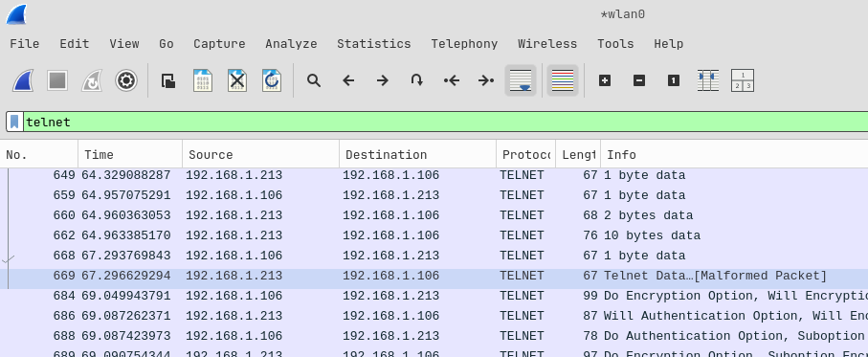Open the Tools menu
868x357 pixels.
point(615,44)
